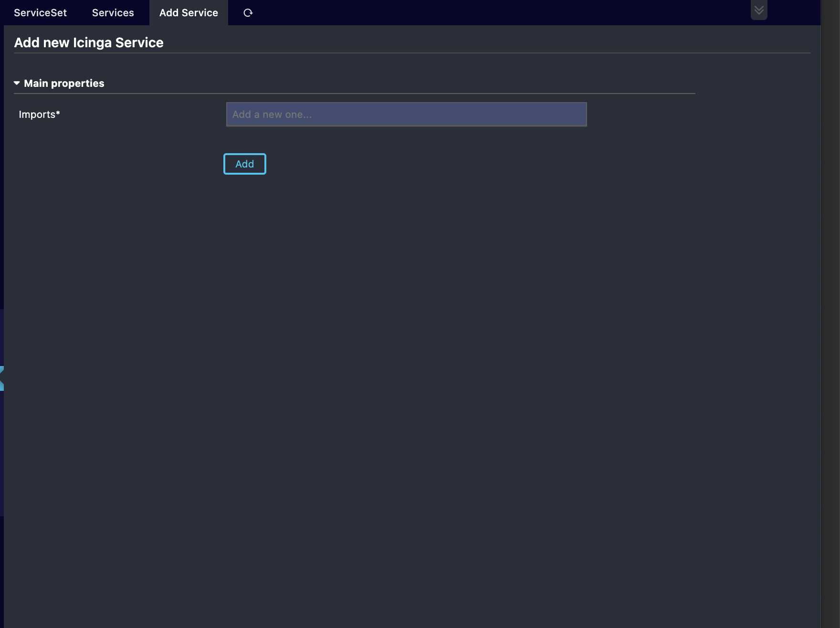
Task: Open the double-chevron dropdown at top right
Action: click(759, 10)
